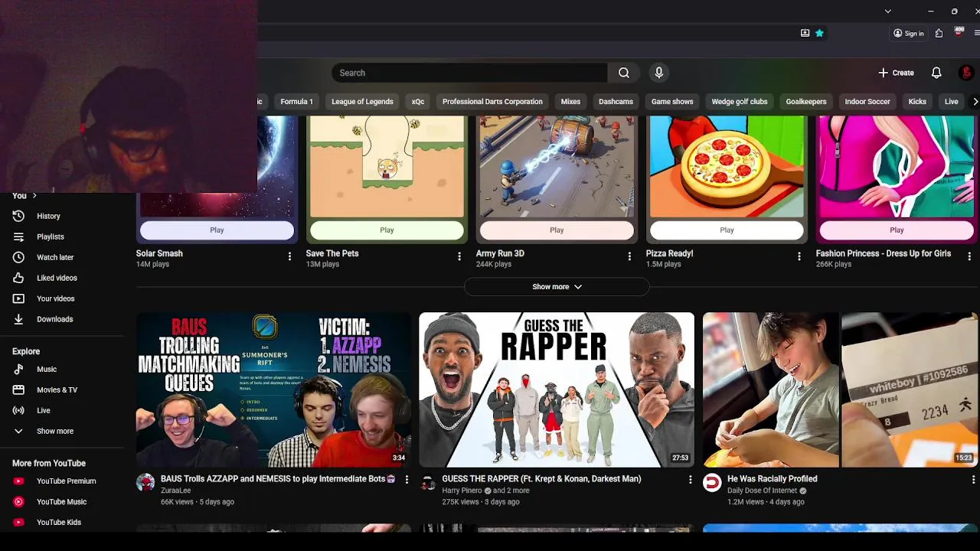
Task: Open more options for Army Run 3D
Action: [x=629, y=256]
